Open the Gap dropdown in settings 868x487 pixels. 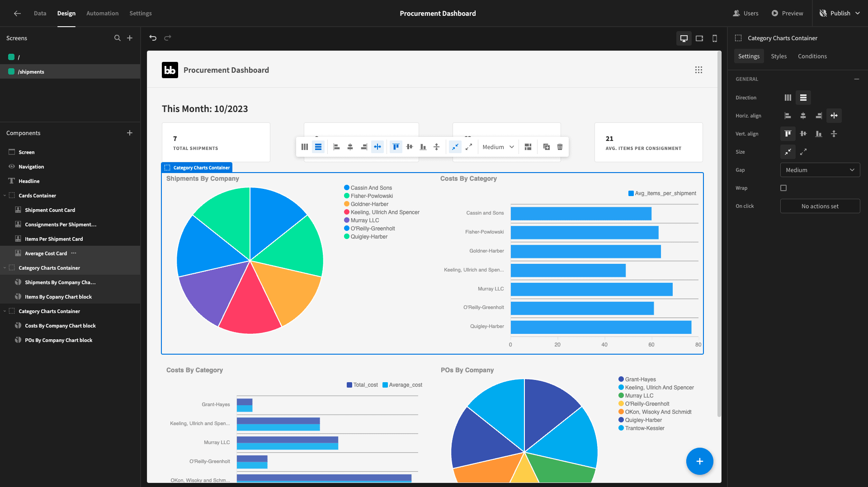pyautogui.click(x=820, y=170)
